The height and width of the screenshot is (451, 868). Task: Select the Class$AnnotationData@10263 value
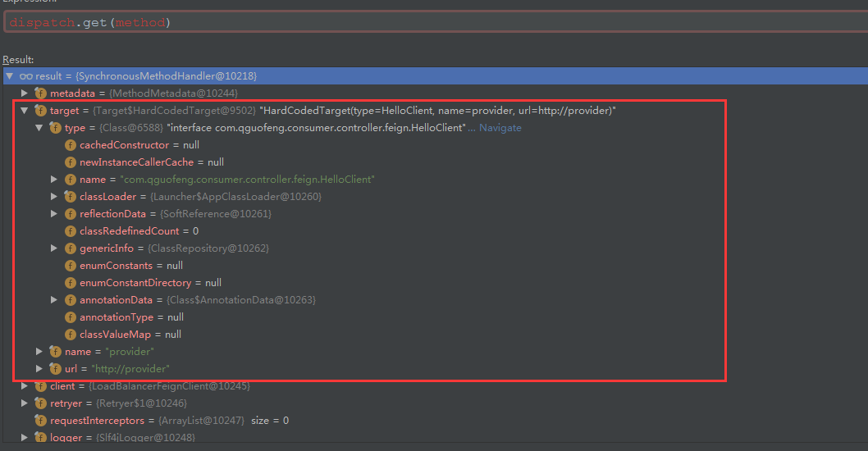241,299
